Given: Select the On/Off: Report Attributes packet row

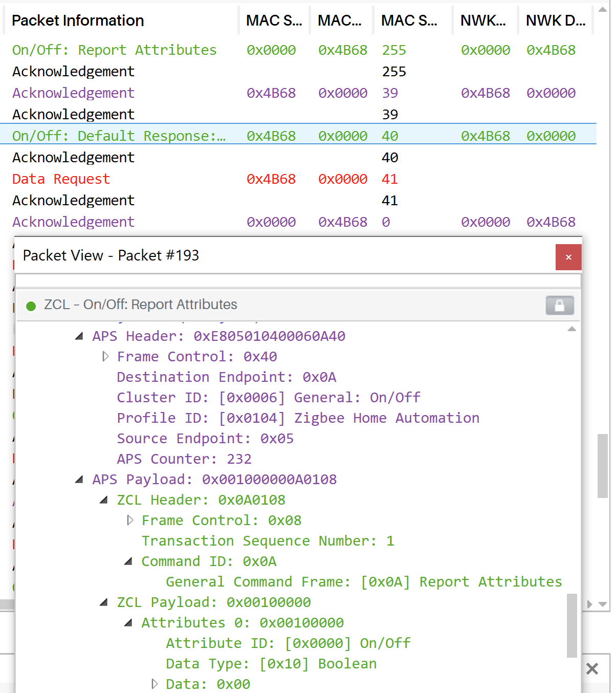Looking at the screenshot, I should (x=114, y=50).
